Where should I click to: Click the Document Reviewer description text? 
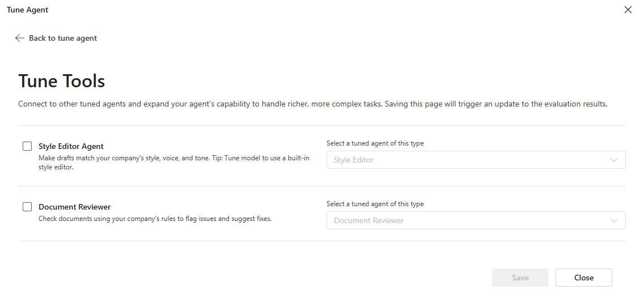coord(155,219)
